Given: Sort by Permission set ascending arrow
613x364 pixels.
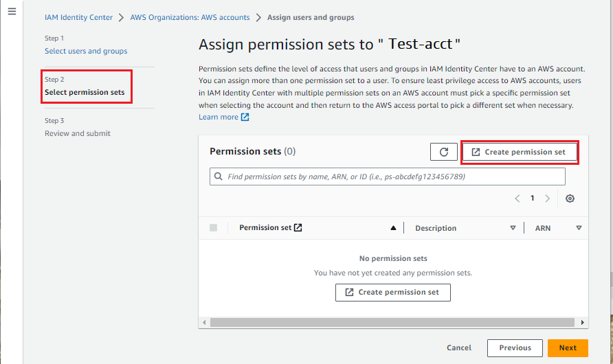Looking at the screenshot, I should coord(393,228).
